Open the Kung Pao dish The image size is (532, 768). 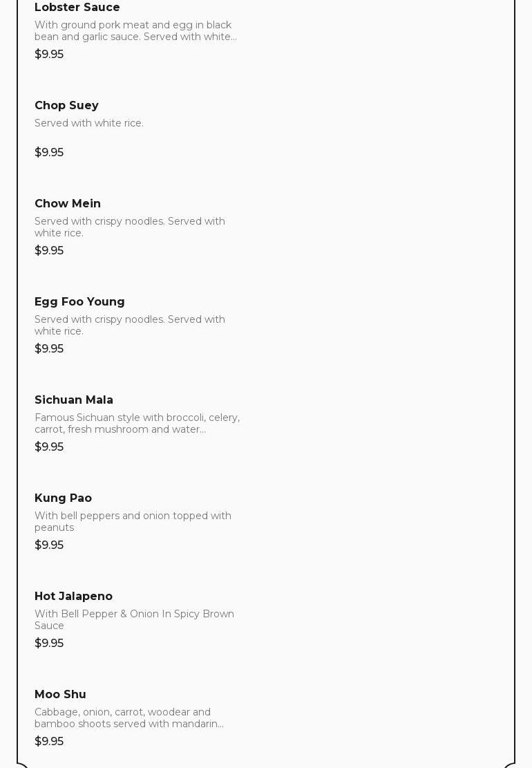pos(63,498)
